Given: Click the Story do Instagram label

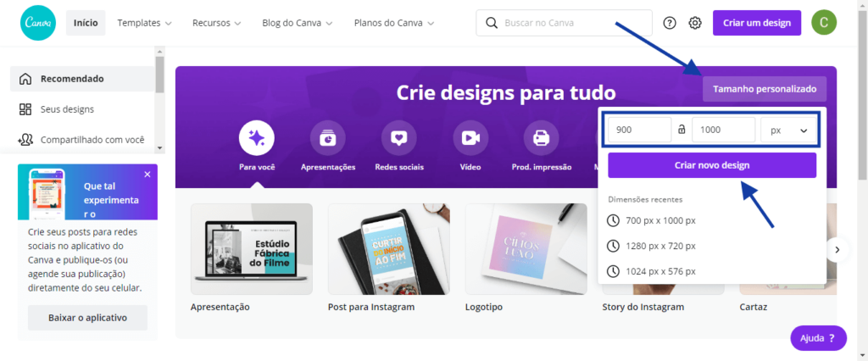Looking at the screenshot, I should click(x=643, y=307).
